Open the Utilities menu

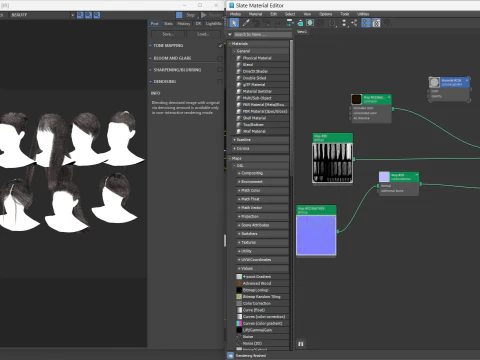click(363, 14)
